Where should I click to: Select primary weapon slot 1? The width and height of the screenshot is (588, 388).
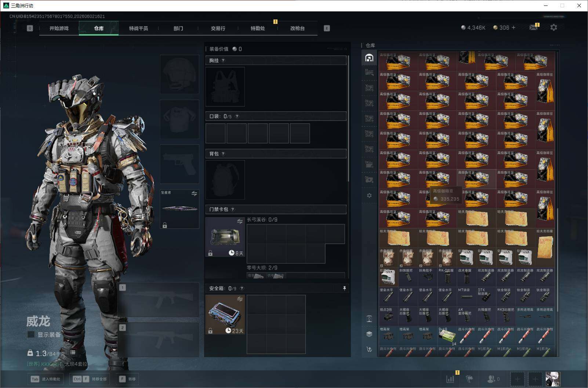[x=159, y=300]
